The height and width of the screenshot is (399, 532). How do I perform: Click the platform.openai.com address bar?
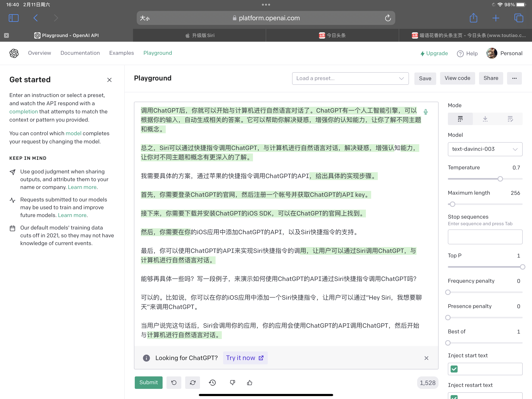pos(266,18)
